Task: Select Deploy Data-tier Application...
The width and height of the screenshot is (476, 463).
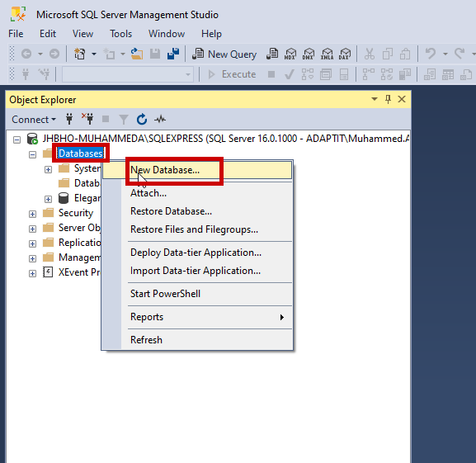Action: pos(197,253)
